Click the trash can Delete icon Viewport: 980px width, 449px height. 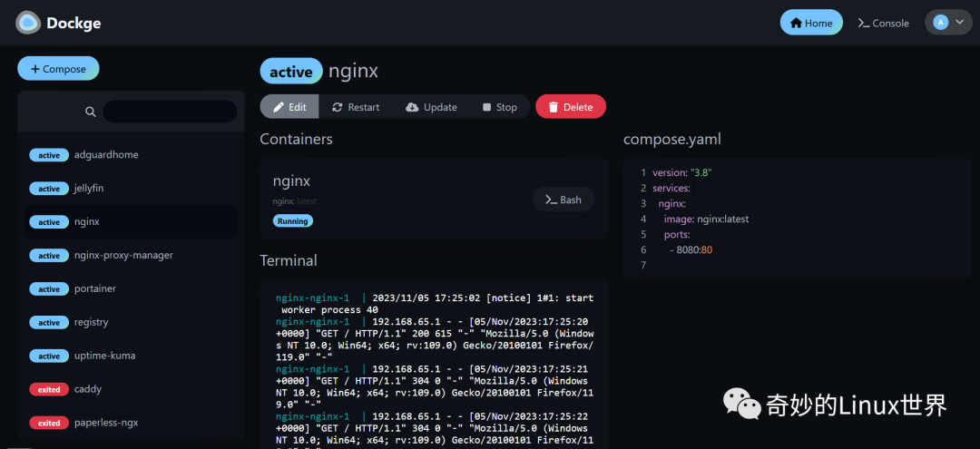pyautogui.click(x=554, y=107)
